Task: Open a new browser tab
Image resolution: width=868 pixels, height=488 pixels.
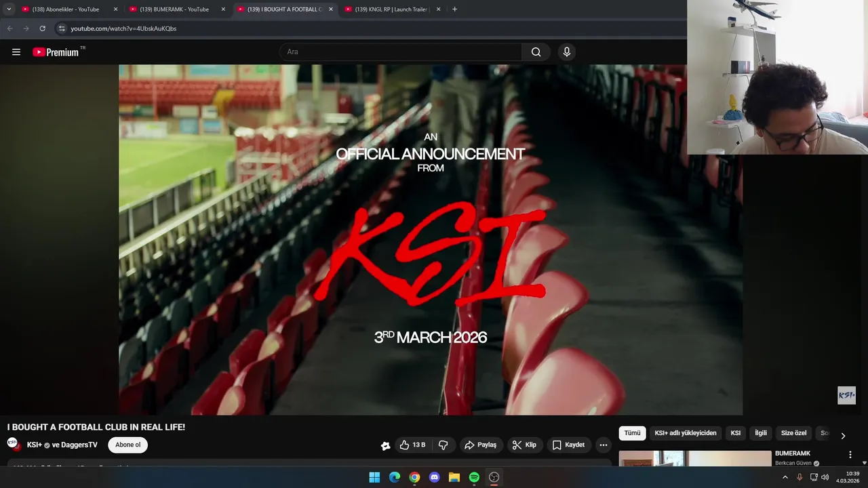Action: (454, 9)
